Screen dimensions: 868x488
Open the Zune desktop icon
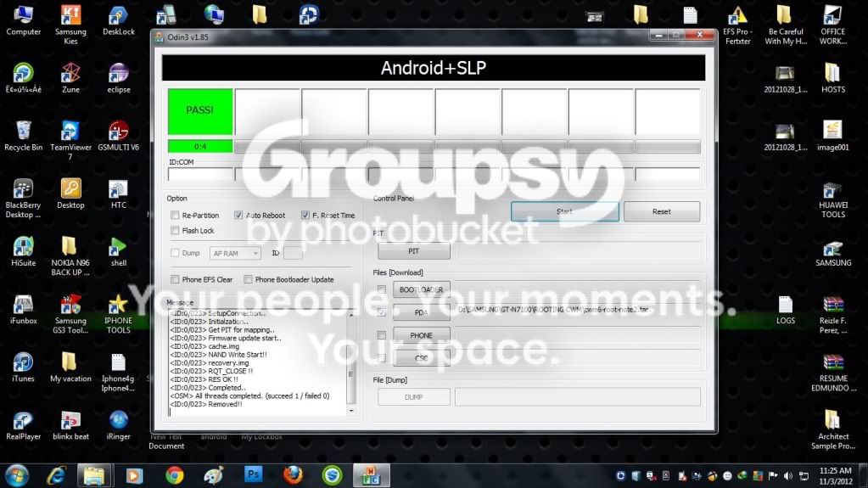pyautogui.click(x=70, y=78)
